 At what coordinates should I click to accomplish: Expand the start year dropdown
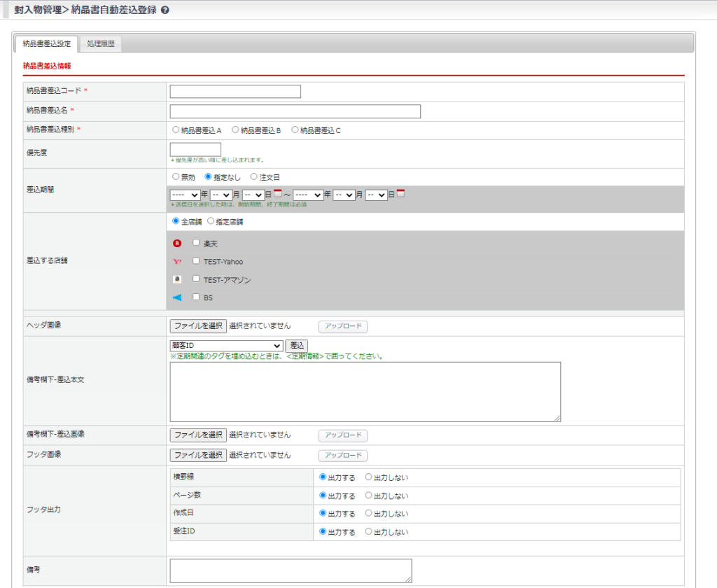pyautogui.click(x=185, y=196)
